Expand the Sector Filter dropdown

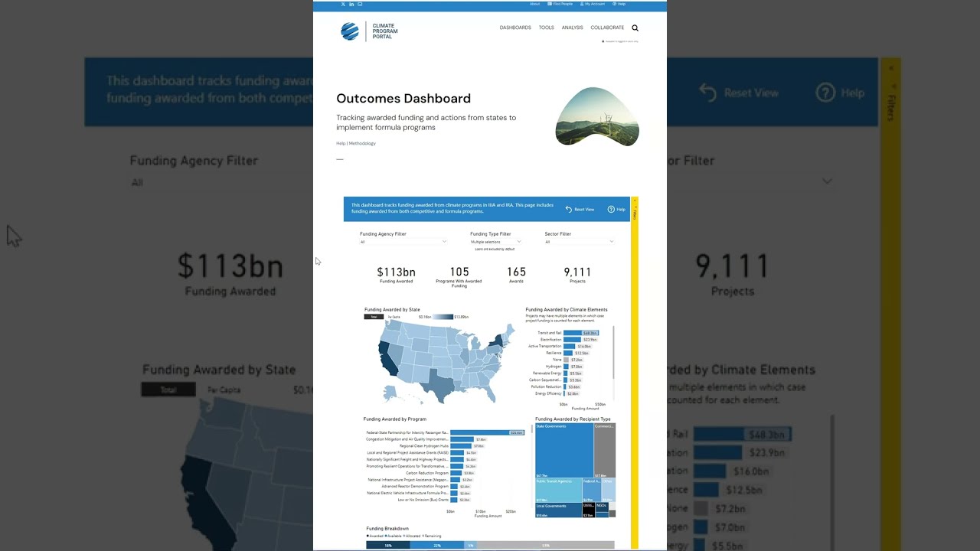coord(580,242)
